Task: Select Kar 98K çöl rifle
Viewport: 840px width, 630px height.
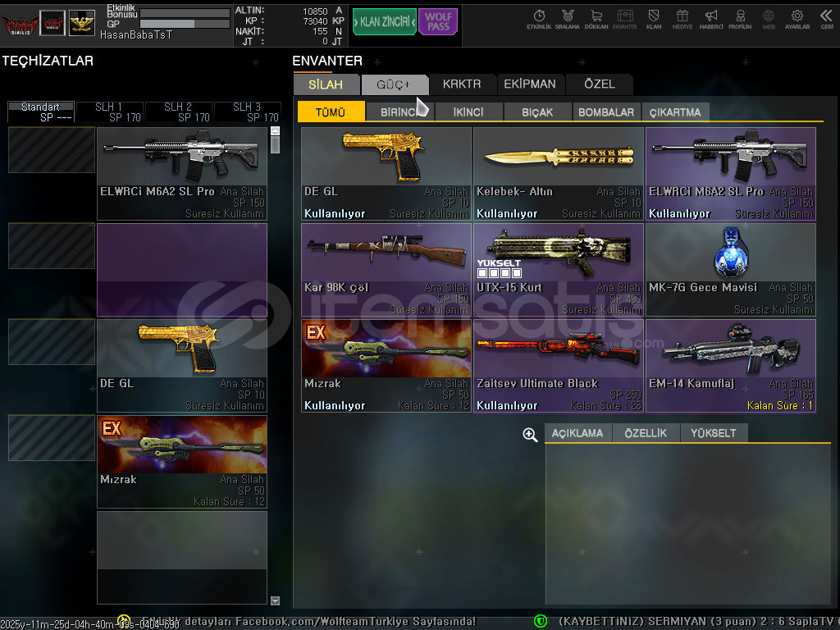Action: click(x=386, y=270)
